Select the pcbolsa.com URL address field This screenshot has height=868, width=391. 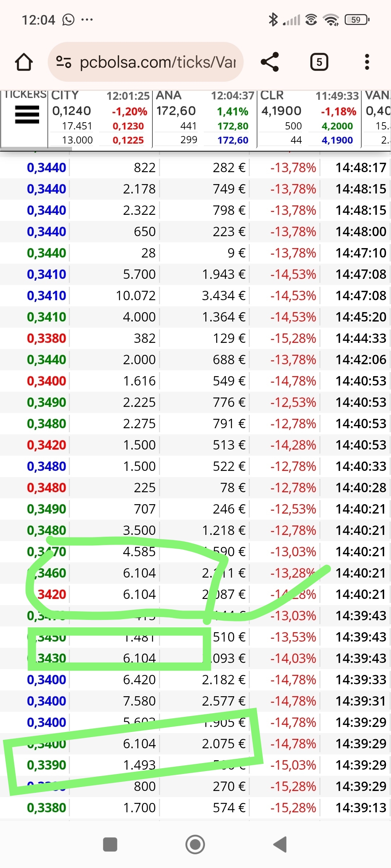(x=146, y=62)
